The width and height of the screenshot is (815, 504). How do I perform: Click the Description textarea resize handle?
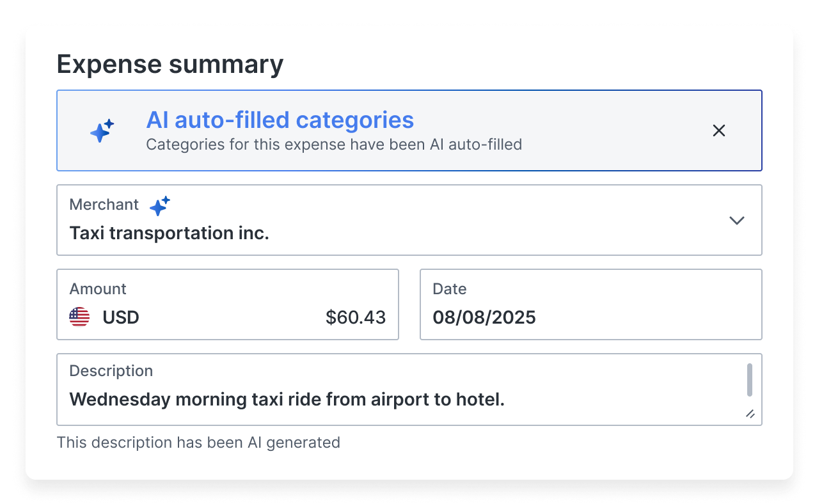point(750,414)
